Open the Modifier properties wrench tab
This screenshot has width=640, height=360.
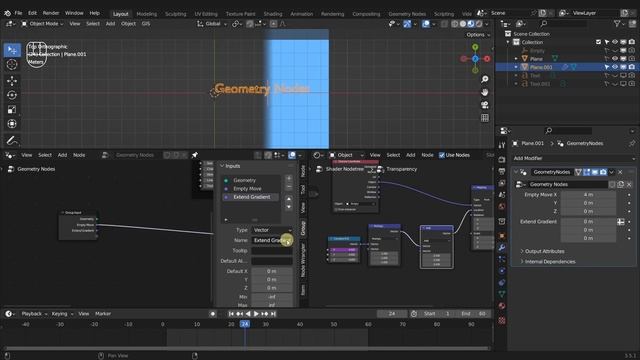click(502, 248)
